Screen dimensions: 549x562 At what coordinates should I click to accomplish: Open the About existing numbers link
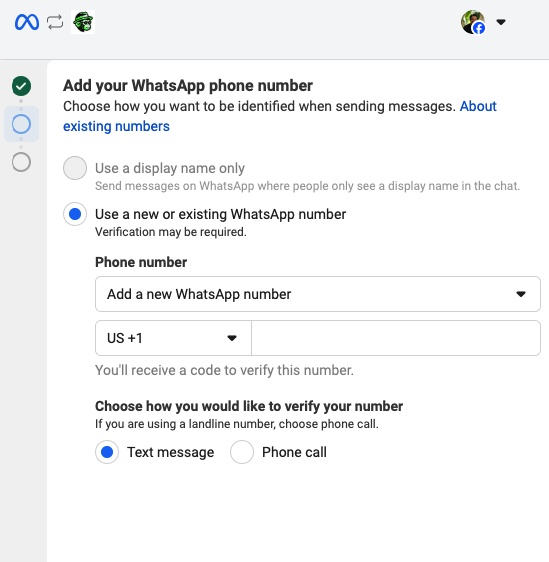click(280, 116)
